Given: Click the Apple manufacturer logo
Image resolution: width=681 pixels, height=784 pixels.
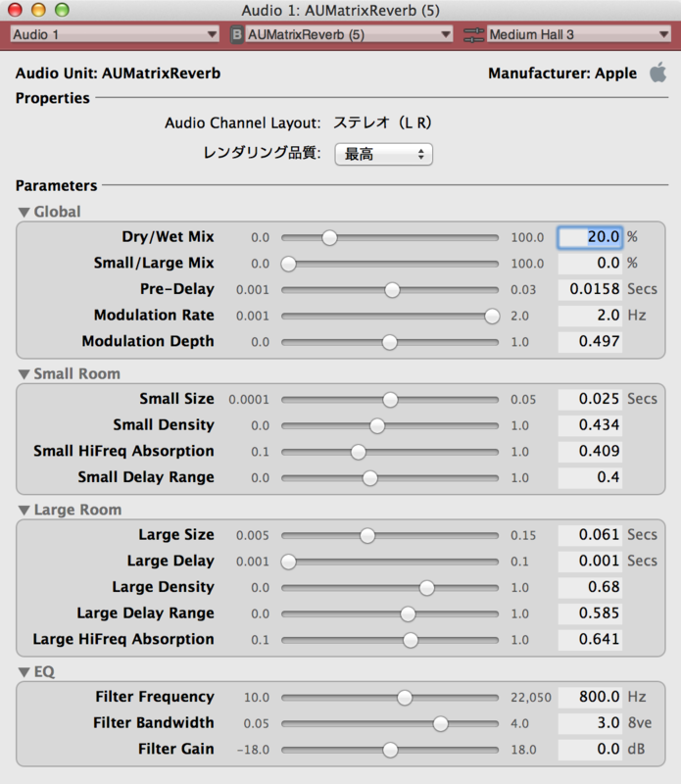Looking at the screenshot, I should click(658, 73).
